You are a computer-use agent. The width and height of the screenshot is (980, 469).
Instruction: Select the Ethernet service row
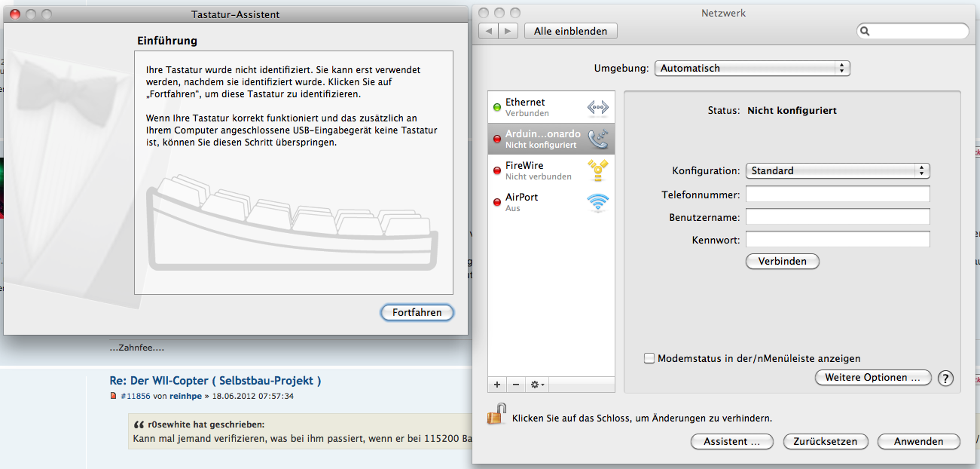551,107
